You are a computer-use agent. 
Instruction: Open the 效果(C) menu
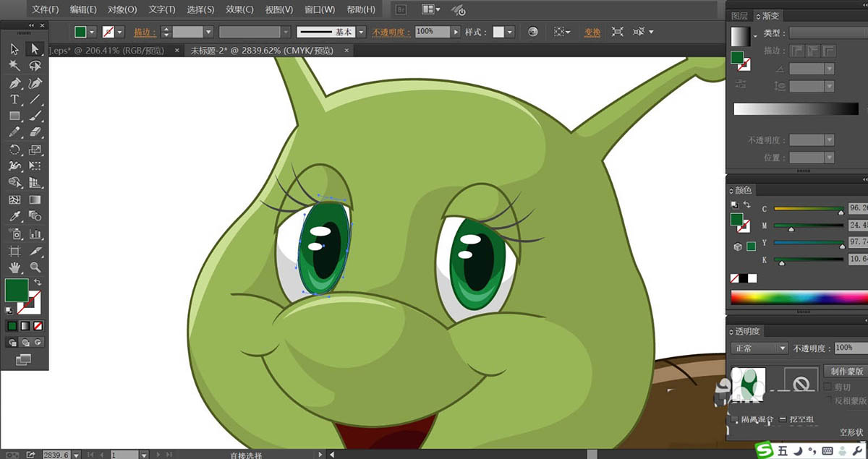pos(239,9)
